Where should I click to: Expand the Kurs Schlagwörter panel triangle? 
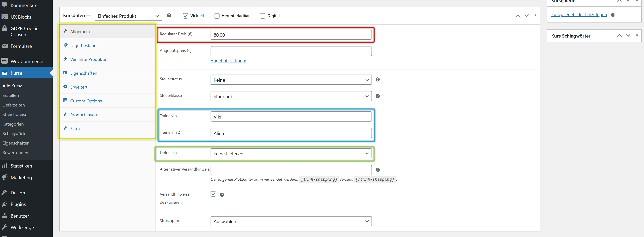637,35
